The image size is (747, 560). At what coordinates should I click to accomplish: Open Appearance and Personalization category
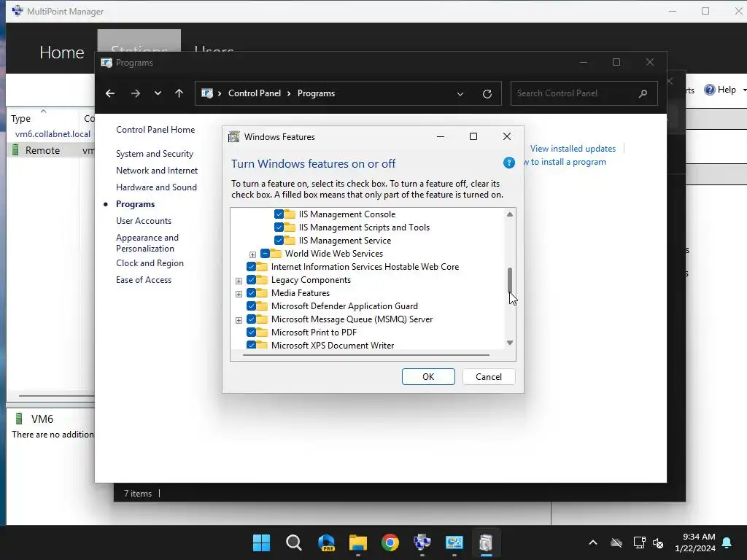pyautogui.click(x=147, y=243)
